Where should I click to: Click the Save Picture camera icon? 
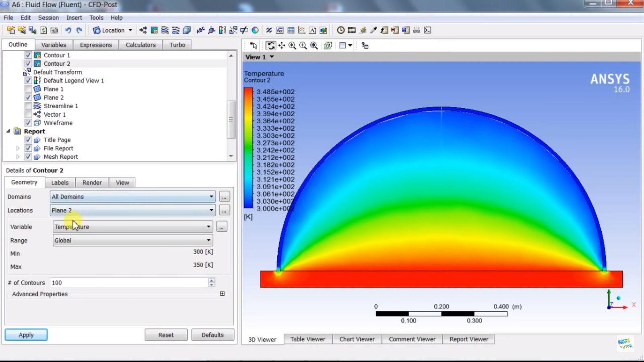[54, 30]
